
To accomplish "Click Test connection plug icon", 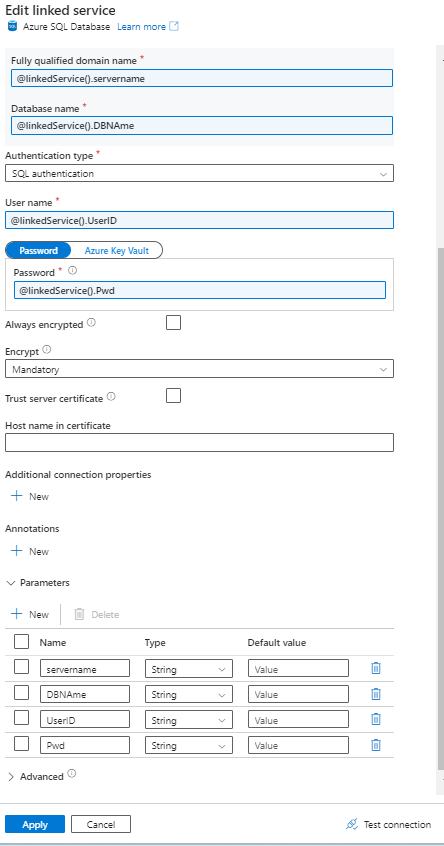I will pos(352,824).
